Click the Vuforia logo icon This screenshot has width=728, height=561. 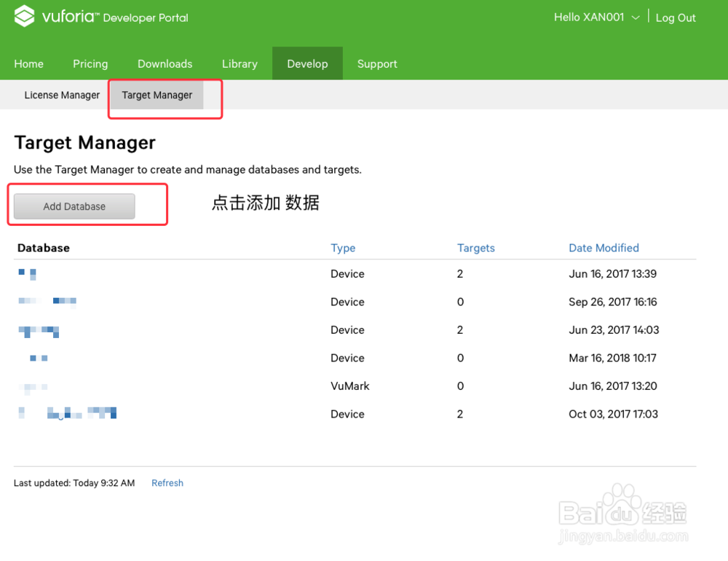tap(24, 16)
